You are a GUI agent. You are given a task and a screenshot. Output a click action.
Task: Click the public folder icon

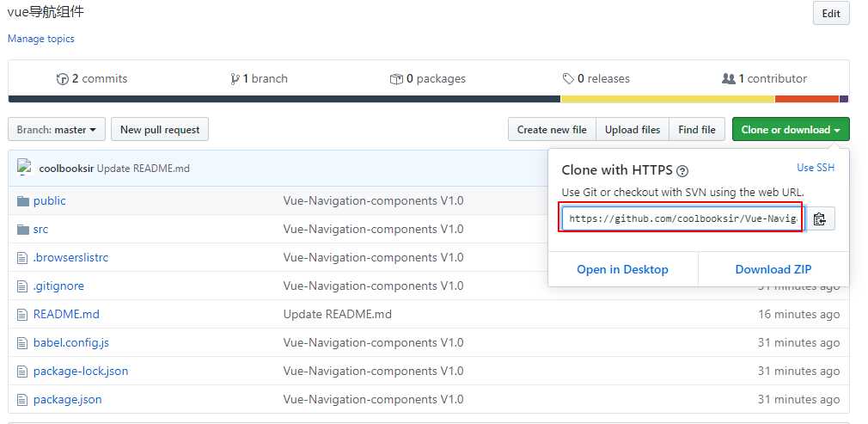(22, 200)
